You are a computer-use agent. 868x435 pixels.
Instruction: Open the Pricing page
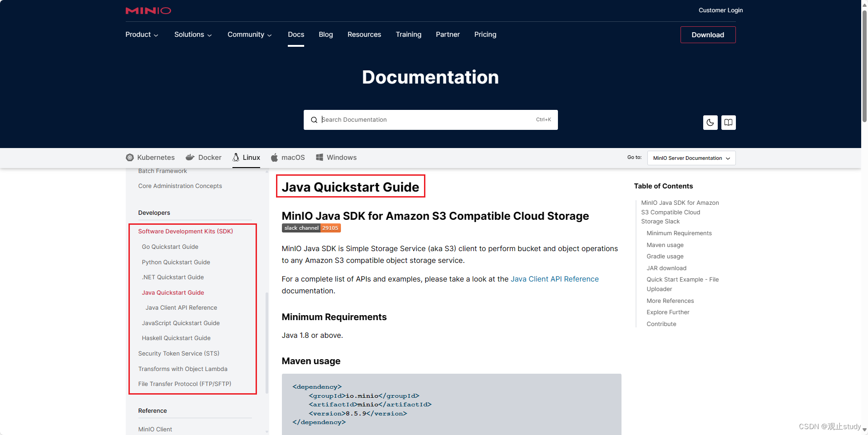pyautogui.click(x=485, y=35)
